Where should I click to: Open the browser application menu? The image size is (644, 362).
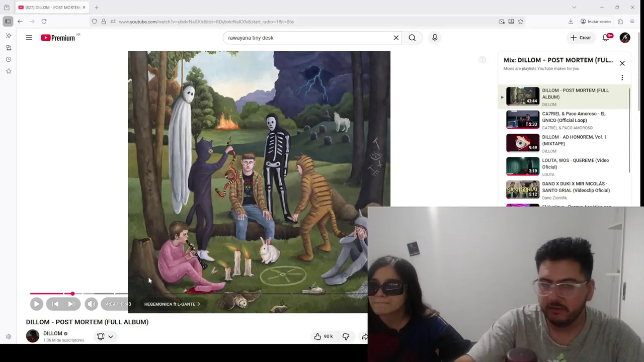[x=632, y=22]
